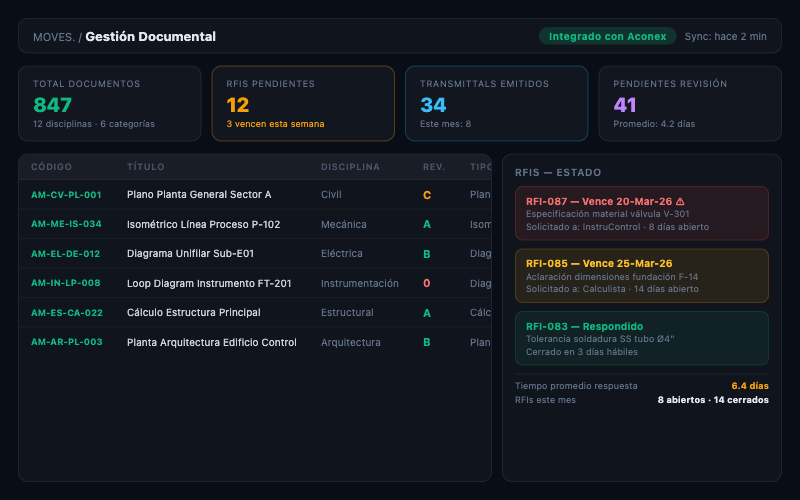
Task: Open the MOVES. breadcrumb link
Action: point(54,37)
